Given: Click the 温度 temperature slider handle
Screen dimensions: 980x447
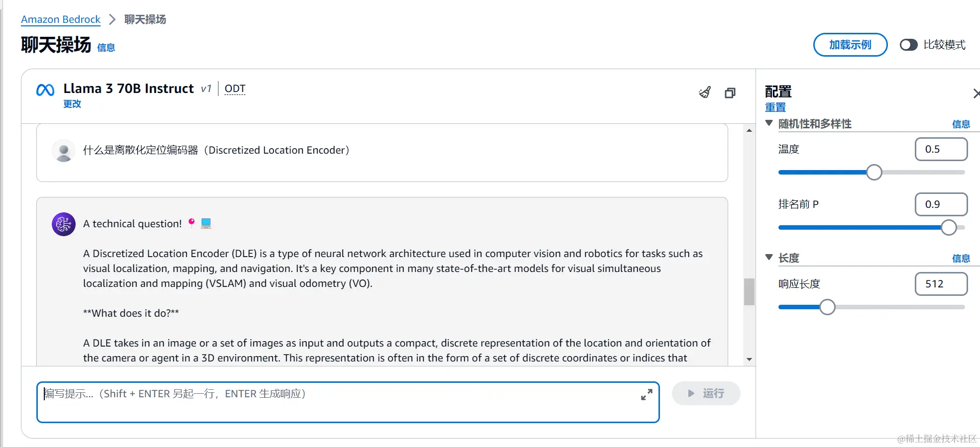Looking at the screenshot, I should 874,173.
